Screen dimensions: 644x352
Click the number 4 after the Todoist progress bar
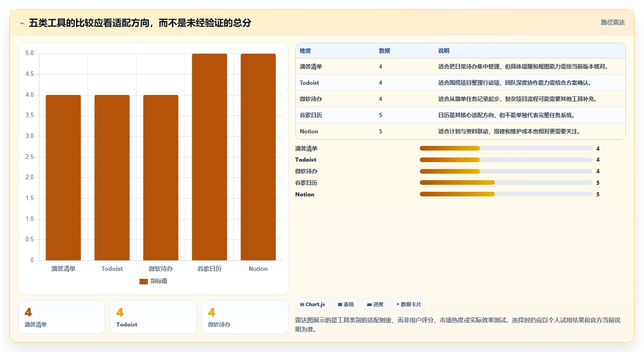[x=598, y=160]
